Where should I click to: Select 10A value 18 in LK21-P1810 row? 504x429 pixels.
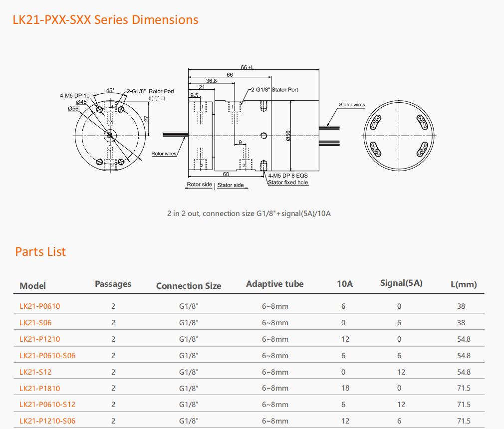(x=345, y=388)
